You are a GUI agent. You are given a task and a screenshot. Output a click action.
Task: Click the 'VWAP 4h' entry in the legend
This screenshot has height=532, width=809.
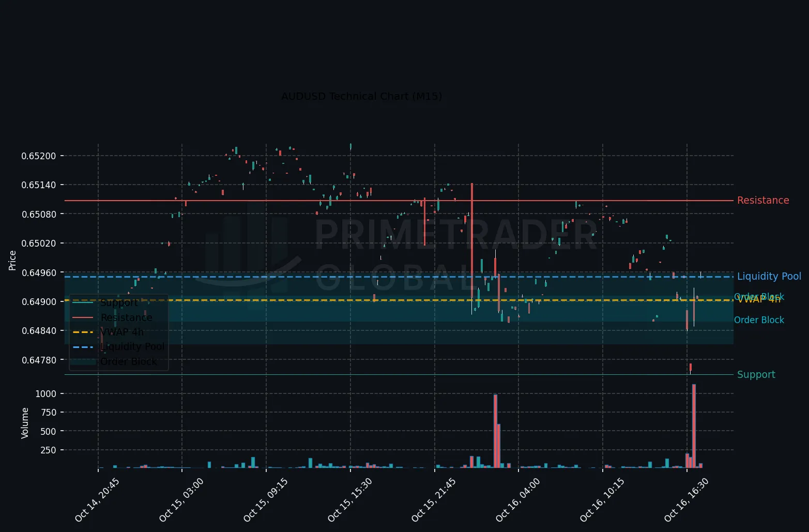122,332
